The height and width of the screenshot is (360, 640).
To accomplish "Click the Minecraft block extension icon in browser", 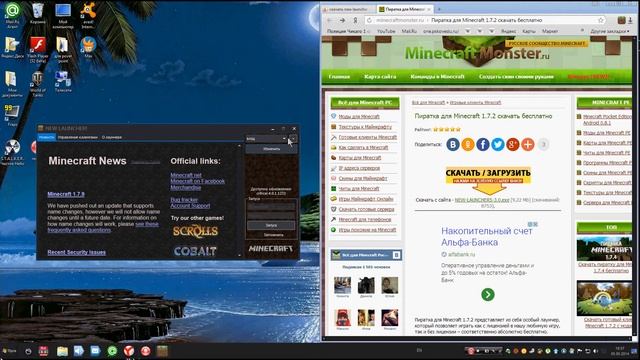I will [621, 20].
